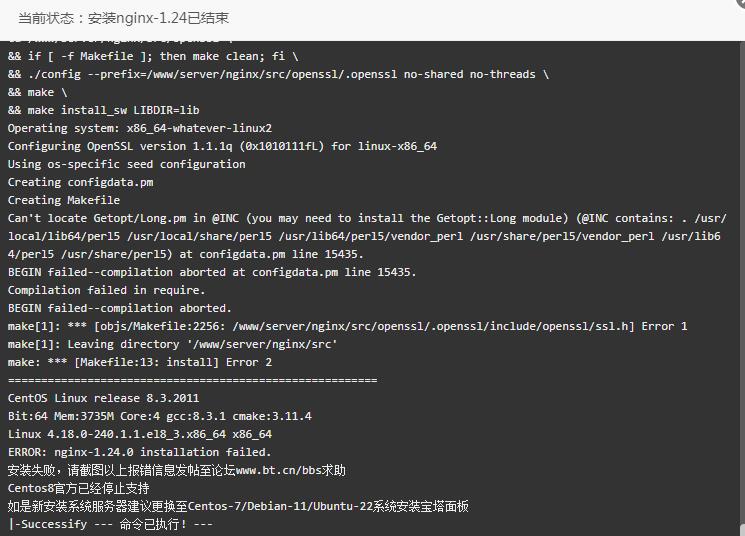This screenshot has height=536, width=745.
Task: Click the 'make install_sw LIBDIR=lib' line
Action: pyautogui.click(x=104, y=110)
